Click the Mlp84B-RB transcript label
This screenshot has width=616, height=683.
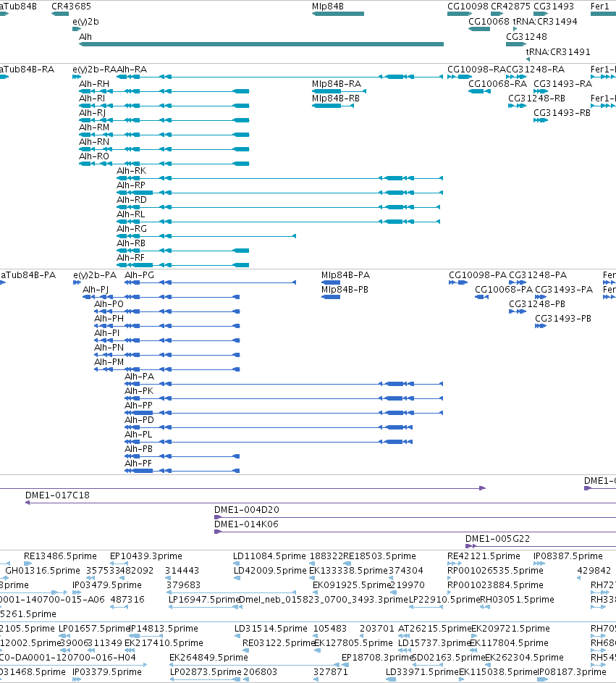pyautogui.click(x=336, y=98)
